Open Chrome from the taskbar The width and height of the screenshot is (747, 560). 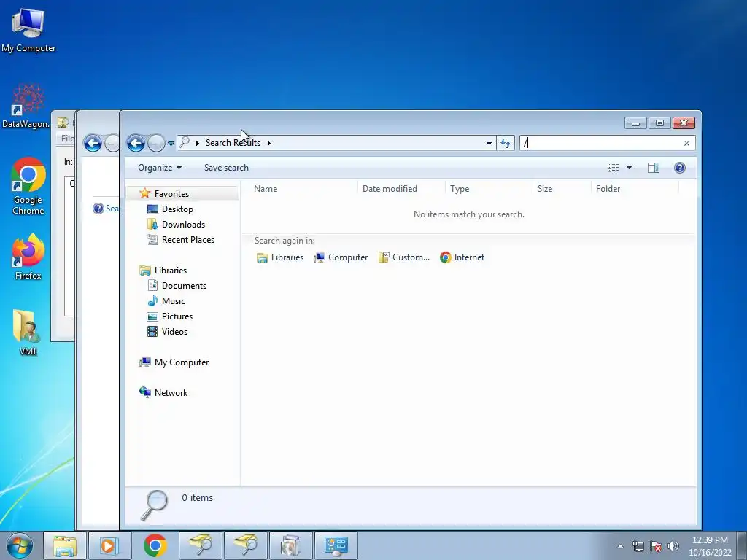[x=155, y=545]
